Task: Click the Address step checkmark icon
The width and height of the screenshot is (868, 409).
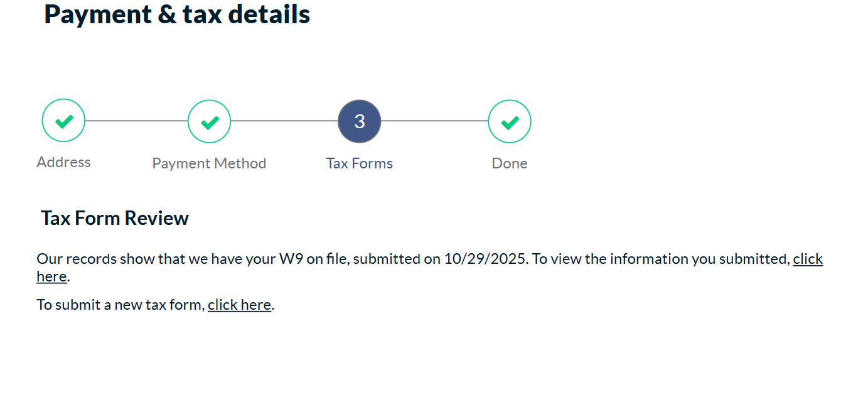Action: (63, 121)
